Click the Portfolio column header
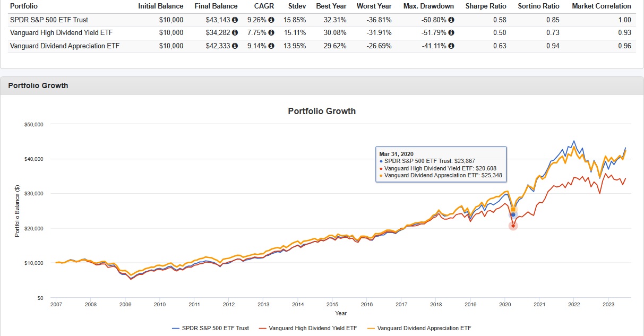 click(x=24, y=6)
